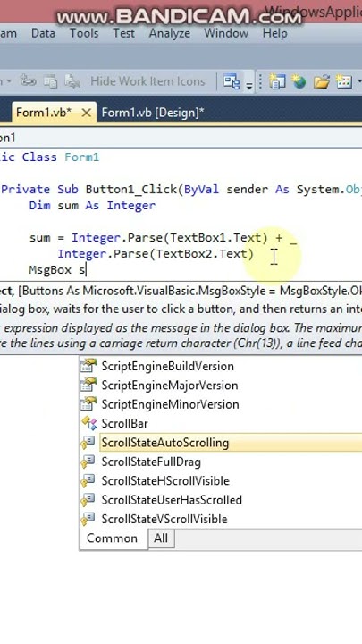Click 'Dim sum As Integer' code line
Image resolution: width=362 pixels, height=644 pixels.
point(92,206)
